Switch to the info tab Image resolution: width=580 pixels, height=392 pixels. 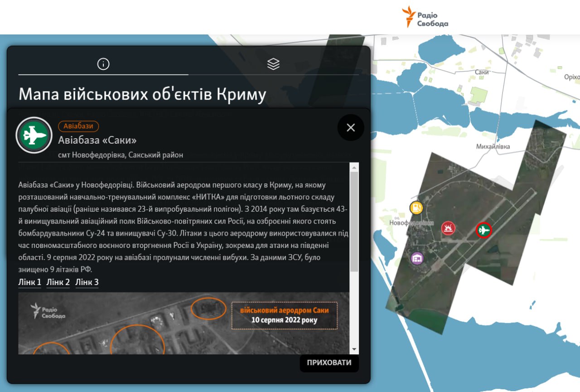[103, 64]
